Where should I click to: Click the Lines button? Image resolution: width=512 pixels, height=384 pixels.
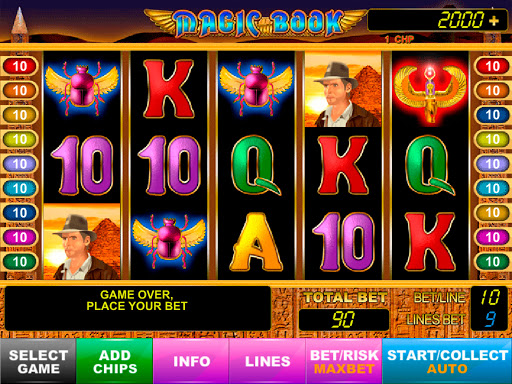267,361
